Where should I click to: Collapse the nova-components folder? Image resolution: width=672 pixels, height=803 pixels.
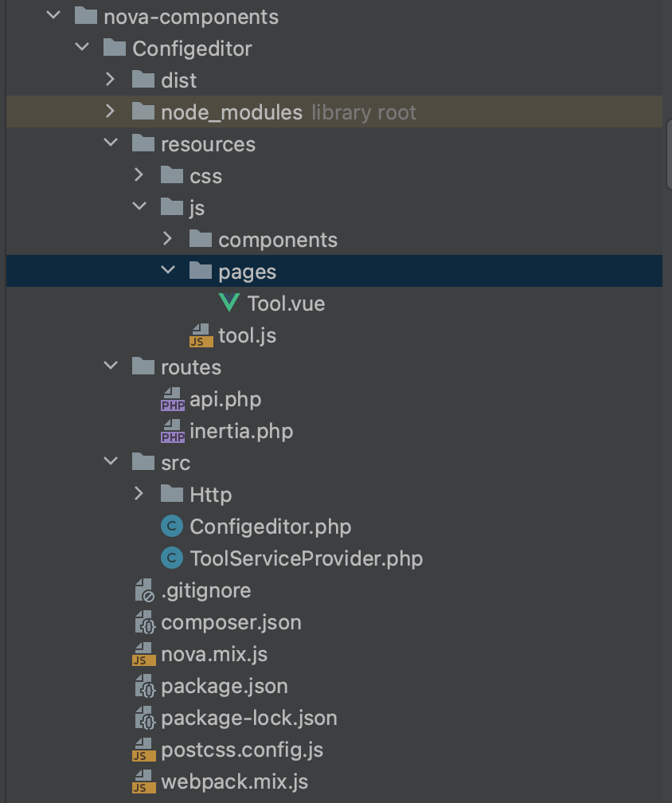click(53, 16)
